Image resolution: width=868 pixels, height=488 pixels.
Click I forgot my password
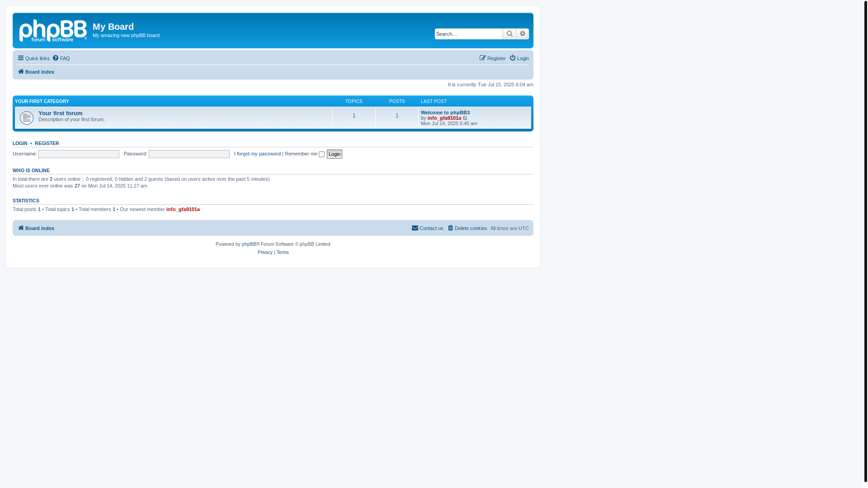point(257,154)
